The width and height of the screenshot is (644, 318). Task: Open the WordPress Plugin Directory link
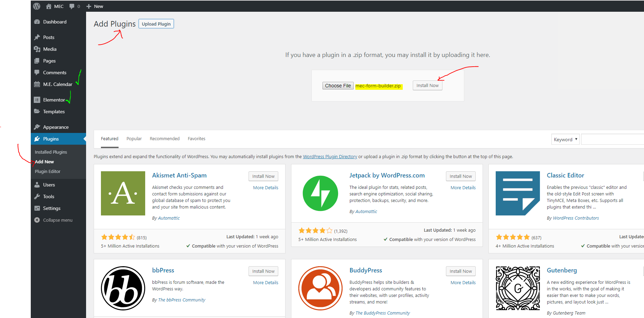(x=330, y=156)
